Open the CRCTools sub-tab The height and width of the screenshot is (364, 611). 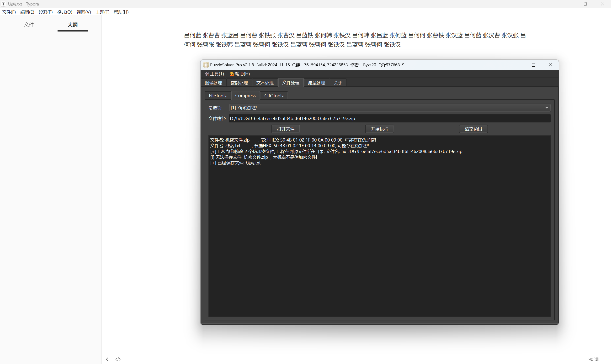tap(274, 96)
